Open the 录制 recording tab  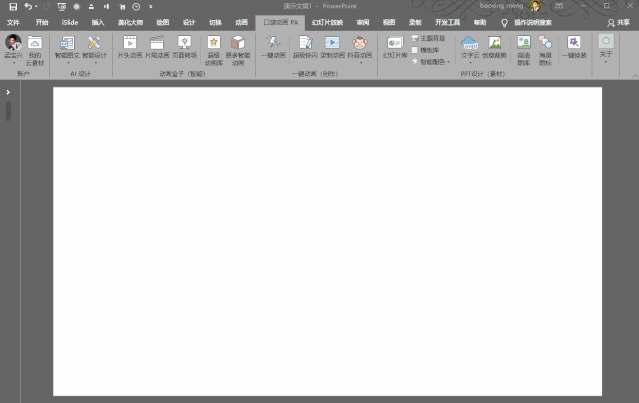pyautogui.click(x=415, y=22)
